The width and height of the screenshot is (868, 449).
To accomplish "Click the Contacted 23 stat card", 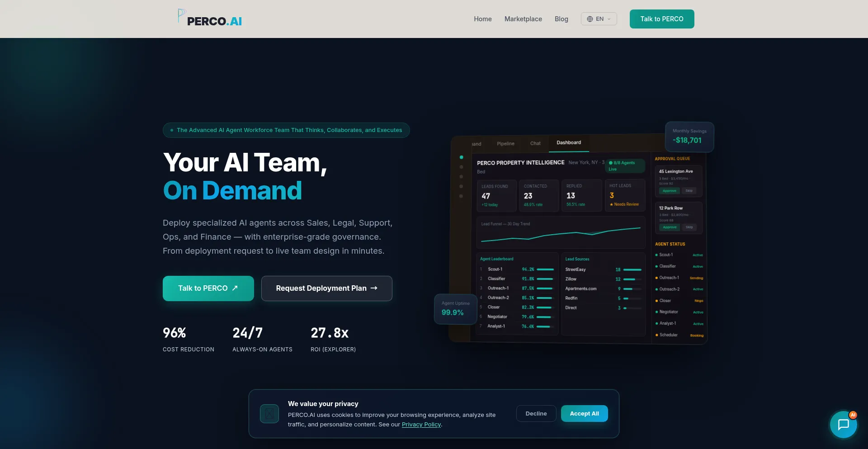I will [x=539, y=196].
